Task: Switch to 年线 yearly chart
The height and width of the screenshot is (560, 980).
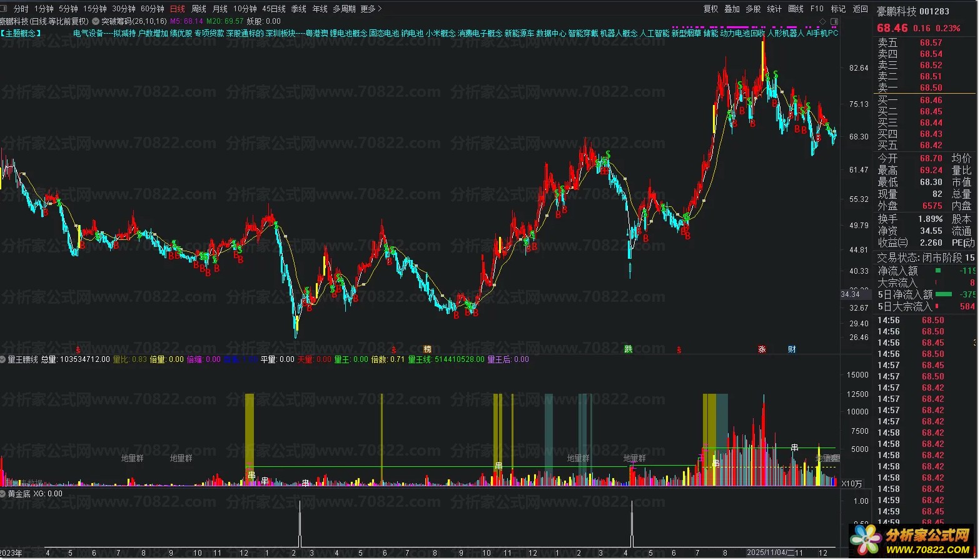Action: click(x=320, y=9)
